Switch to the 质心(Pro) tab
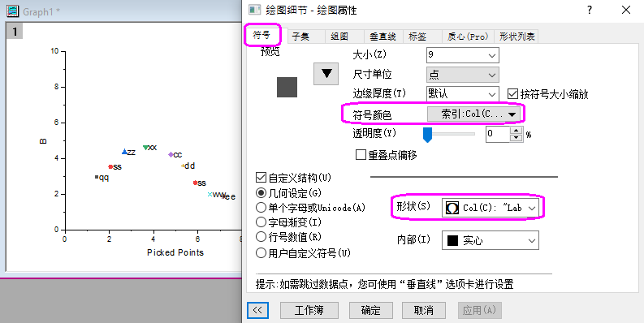This screenshot has width=644, height=323. click(468, 37)
